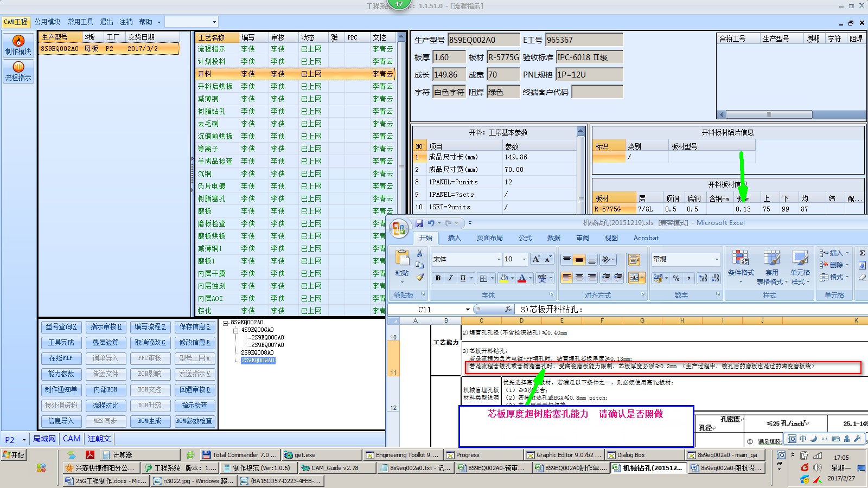Click the 指示审核H button

[105, 327]
